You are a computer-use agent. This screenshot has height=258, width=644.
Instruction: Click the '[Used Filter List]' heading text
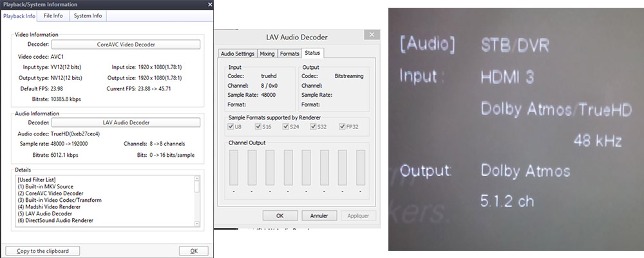(37, 180)
